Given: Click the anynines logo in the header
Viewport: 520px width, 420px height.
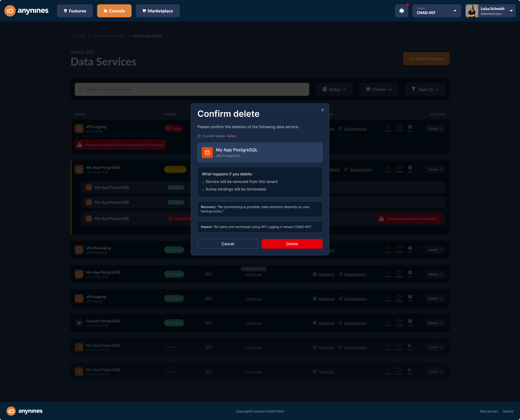Looking at the screenshot, I should point(26,11).
